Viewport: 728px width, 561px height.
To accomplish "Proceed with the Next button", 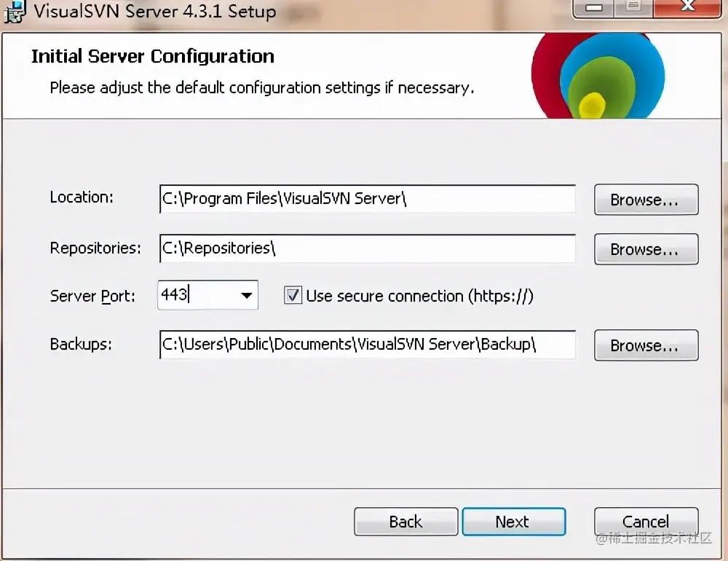I will pyautogui.click(x=514, y=522).
